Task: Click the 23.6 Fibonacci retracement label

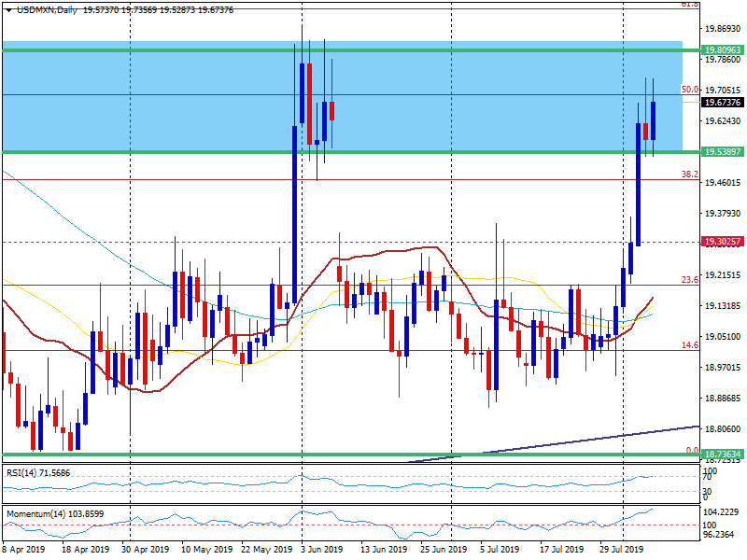Action: [x=688, y=281]
